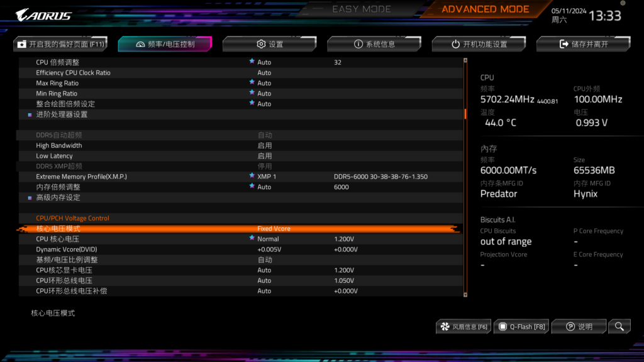The image size is (644, 362).
Task: Toggle High Bandwidth 启用 setting
Action: [x=265, y=145]
